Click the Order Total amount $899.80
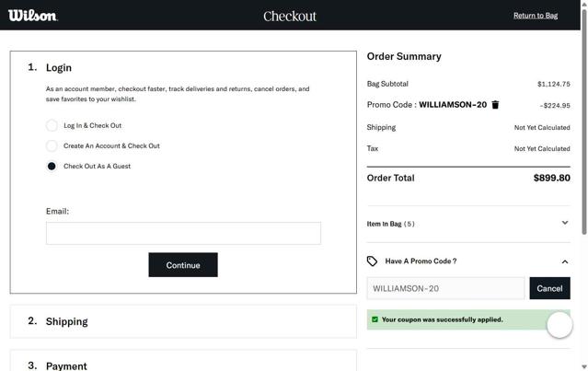Viewport: 588px width, 371px height. pos(551,178)
